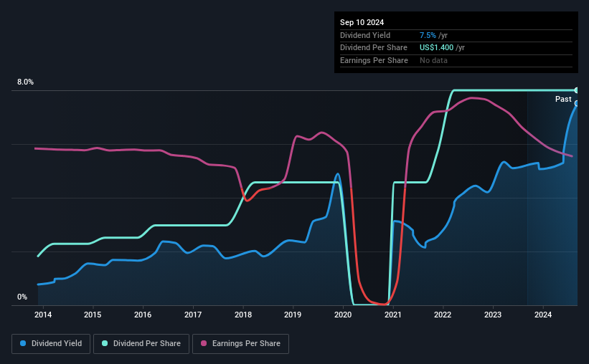Screen dimensions: 589x364
Task: Click the 2021 x-axis label
Action: (393, 315)
